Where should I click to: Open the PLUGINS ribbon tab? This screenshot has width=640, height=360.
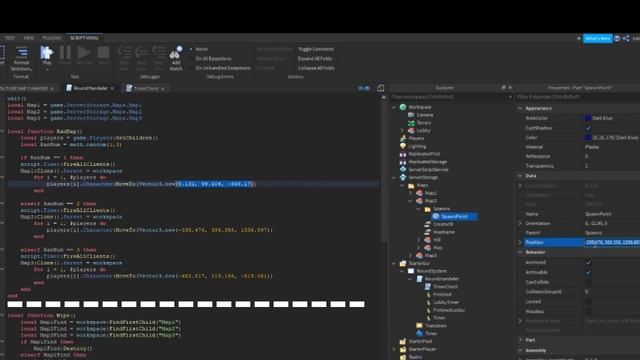[51, 38]
